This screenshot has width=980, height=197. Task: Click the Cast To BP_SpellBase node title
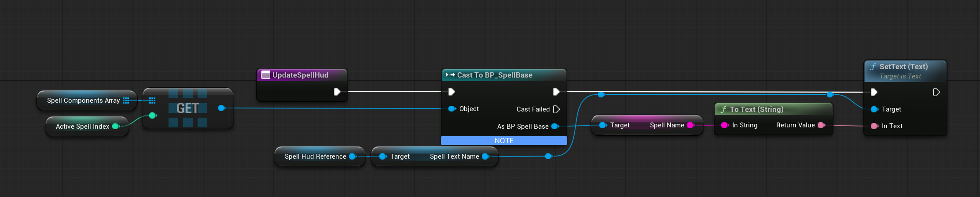pos(495,75)
